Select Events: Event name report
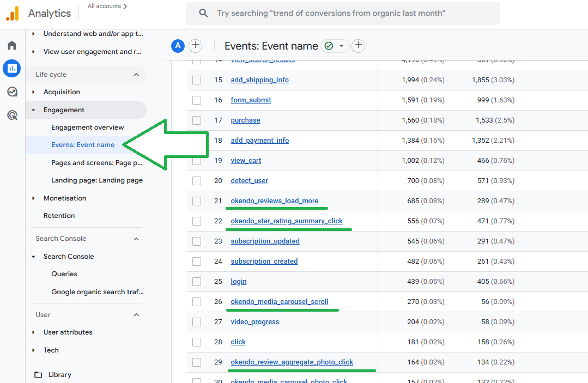This screenshot has height=383, width=588. 83,145
